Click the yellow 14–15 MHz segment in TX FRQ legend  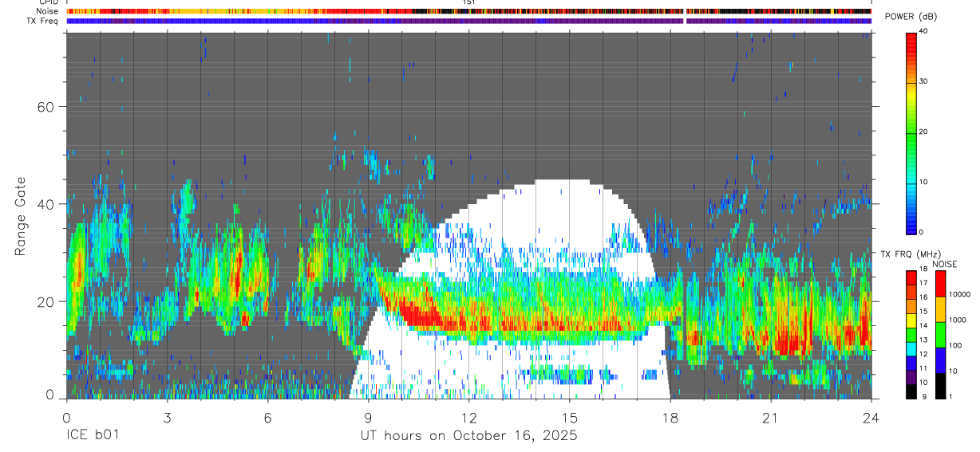click(911, 320)
